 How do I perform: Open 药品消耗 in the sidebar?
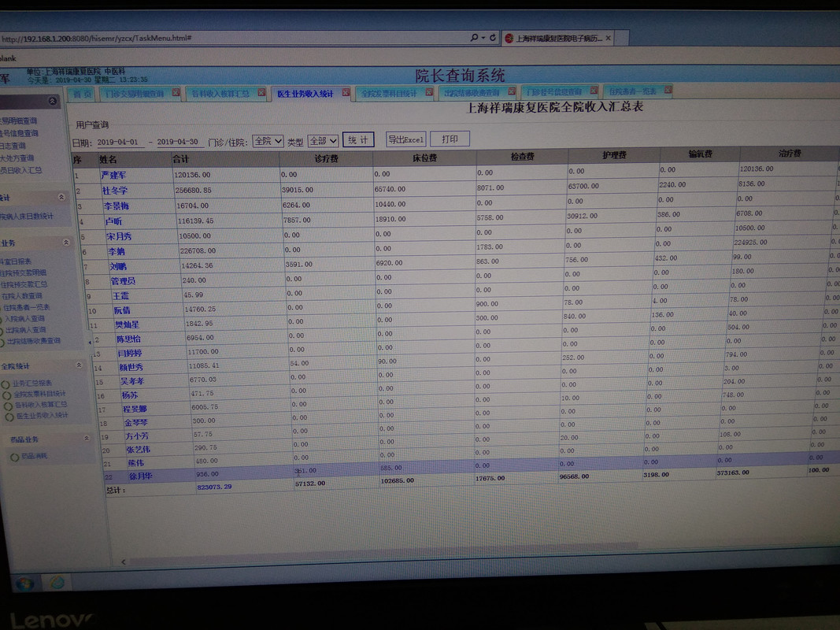click(x=36, y=456)
